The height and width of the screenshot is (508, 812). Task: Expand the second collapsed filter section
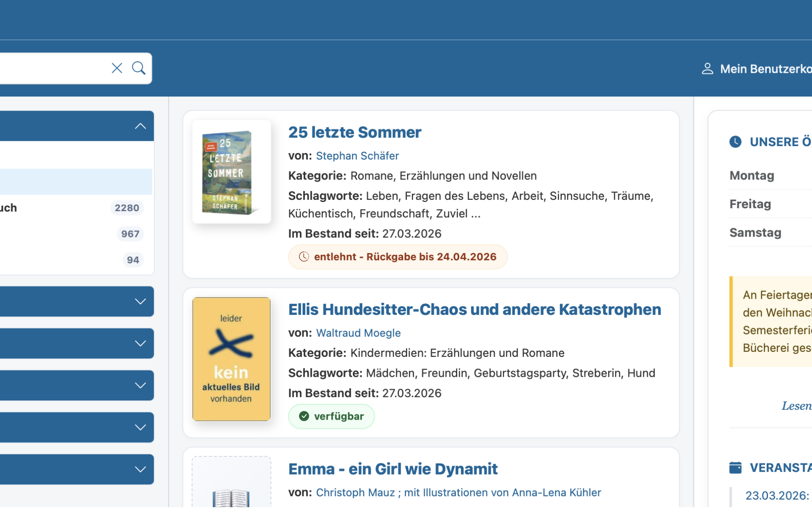click(x=140, y=343)
